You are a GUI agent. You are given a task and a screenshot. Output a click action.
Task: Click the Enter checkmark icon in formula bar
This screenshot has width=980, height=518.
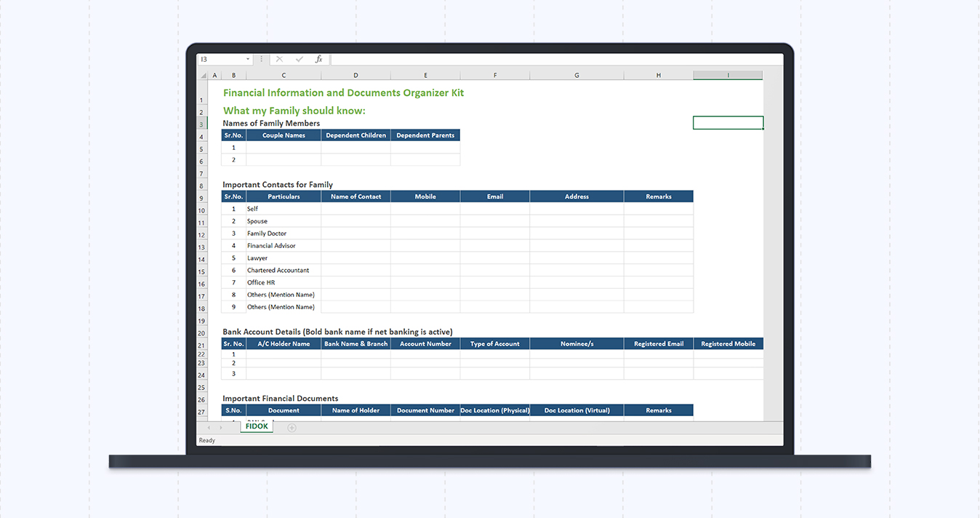point(299,59)
